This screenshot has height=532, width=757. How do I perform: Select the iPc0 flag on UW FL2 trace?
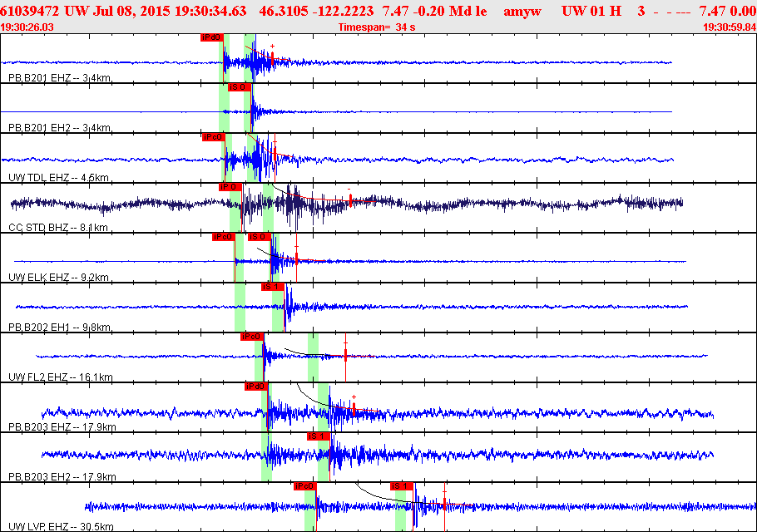(251, 337)
